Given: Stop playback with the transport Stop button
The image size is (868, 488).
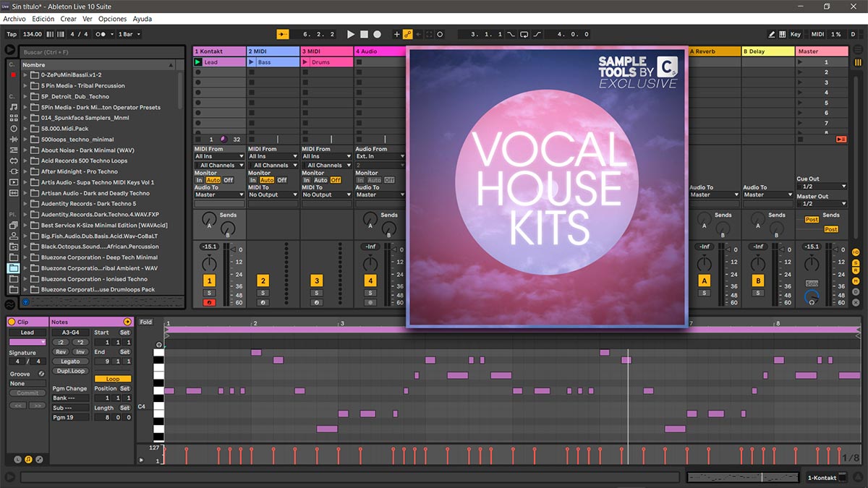Looking at the screenshot, I should [x=364, y=34].
